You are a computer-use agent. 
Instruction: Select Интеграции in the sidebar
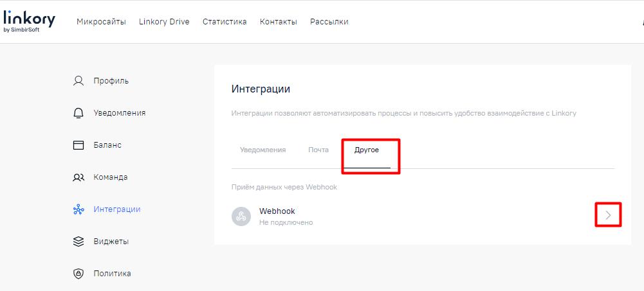(x=117, y=209)
